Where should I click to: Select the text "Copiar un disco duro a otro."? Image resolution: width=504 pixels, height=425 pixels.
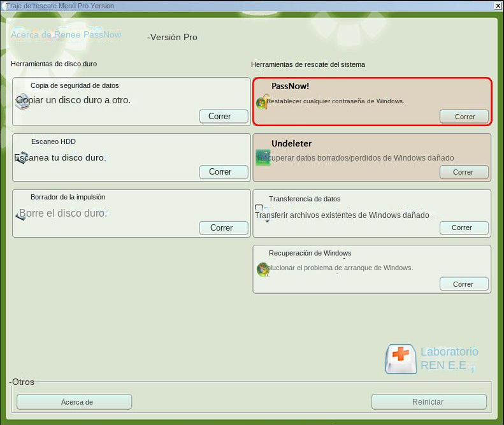pyautogui.click(x=74, y=100)
